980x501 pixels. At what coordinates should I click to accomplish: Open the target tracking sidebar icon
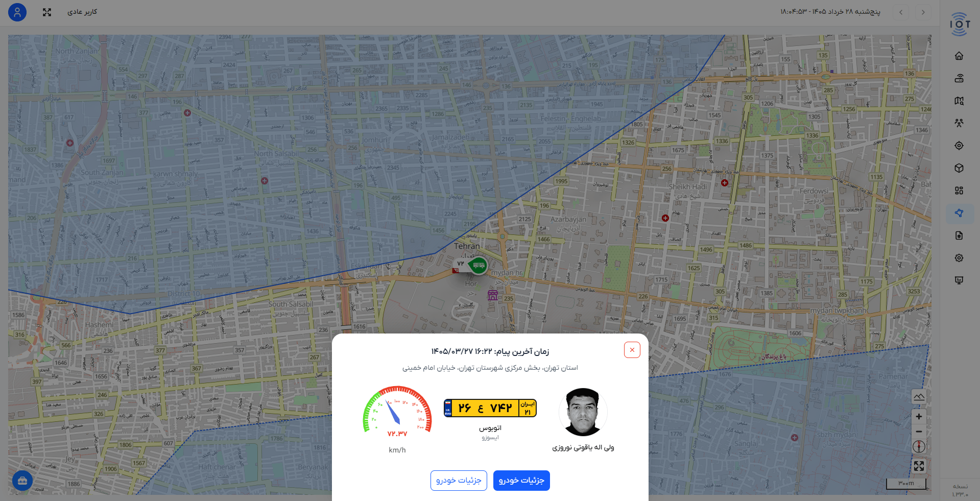coord(959,146)
